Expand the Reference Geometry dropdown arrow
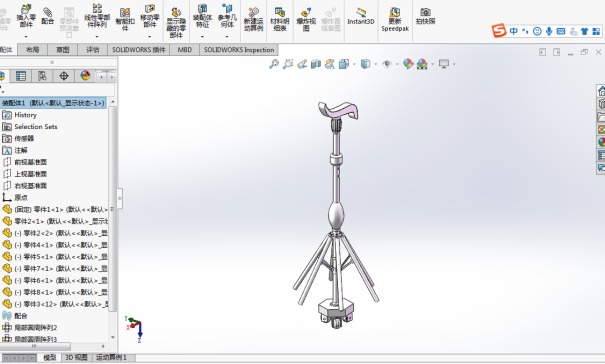 (227, 37)
